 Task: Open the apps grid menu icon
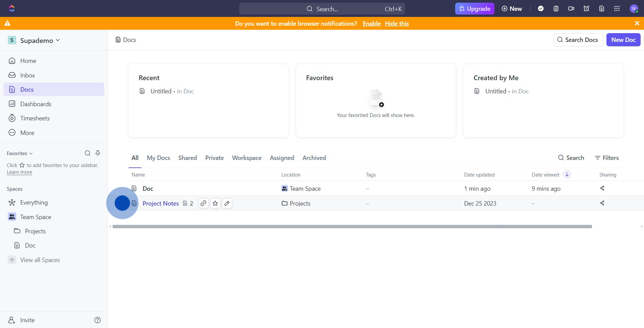pos(617,9)
